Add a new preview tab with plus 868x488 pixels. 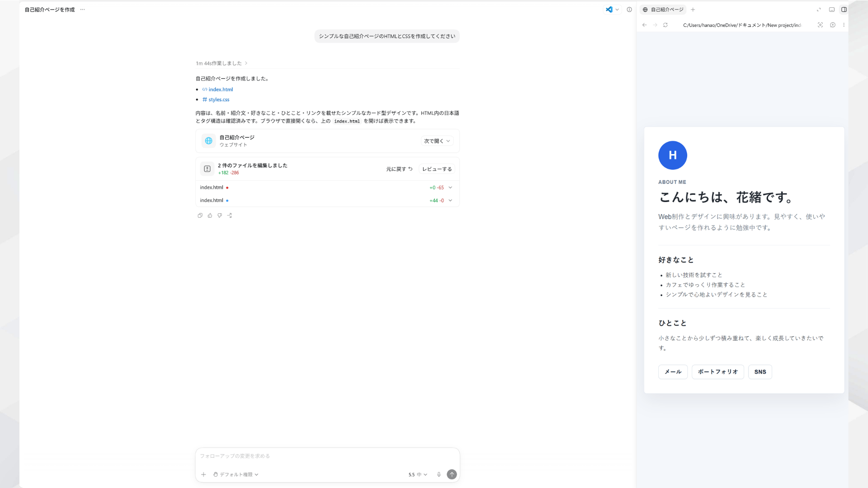(693, 9)
